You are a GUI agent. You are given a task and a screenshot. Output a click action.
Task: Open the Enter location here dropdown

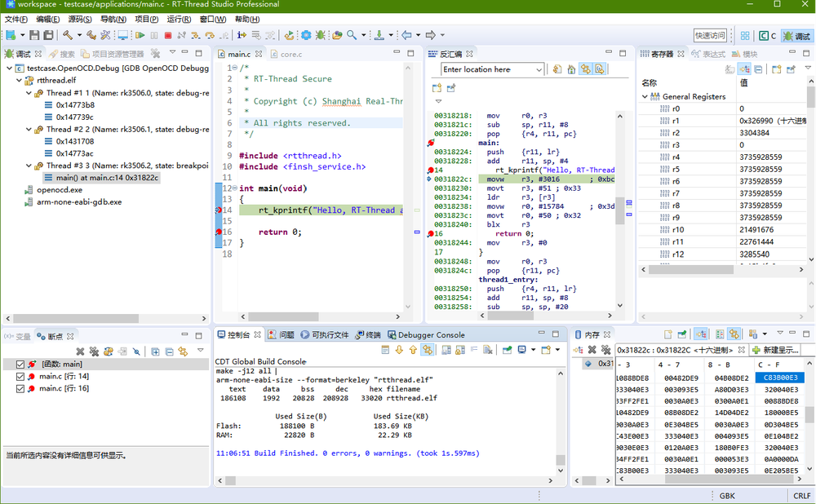pyautogui.click(x=539, y=69)
